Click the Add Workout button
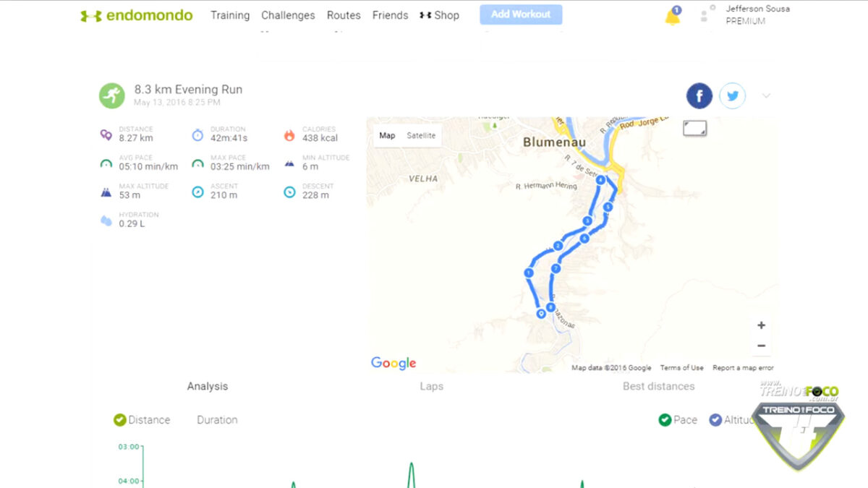This screenshot has height=488, width=868. pyautogui.click(x=521, y=14)
